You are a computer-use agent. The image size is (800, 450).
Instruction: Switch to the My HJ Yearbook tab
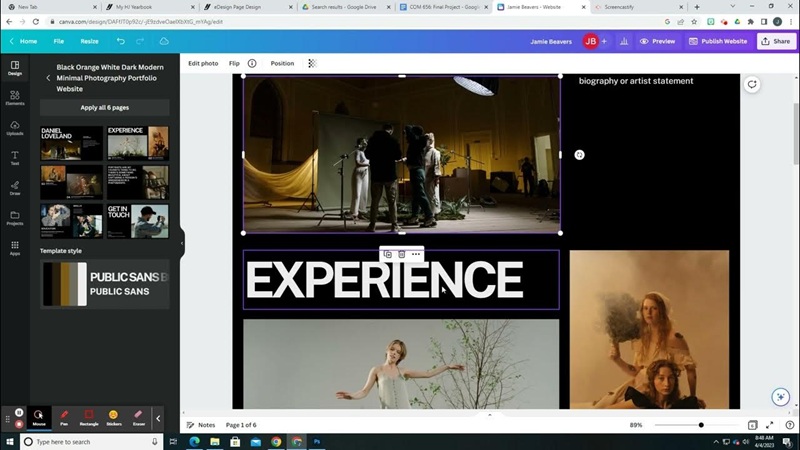149,7
